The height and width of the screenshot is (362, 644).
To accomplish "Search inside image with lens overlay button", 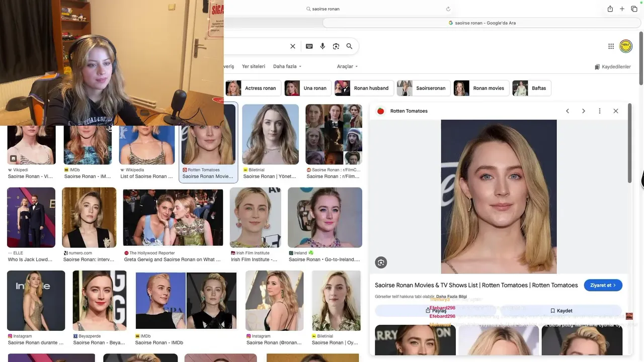I will [381, 262].
